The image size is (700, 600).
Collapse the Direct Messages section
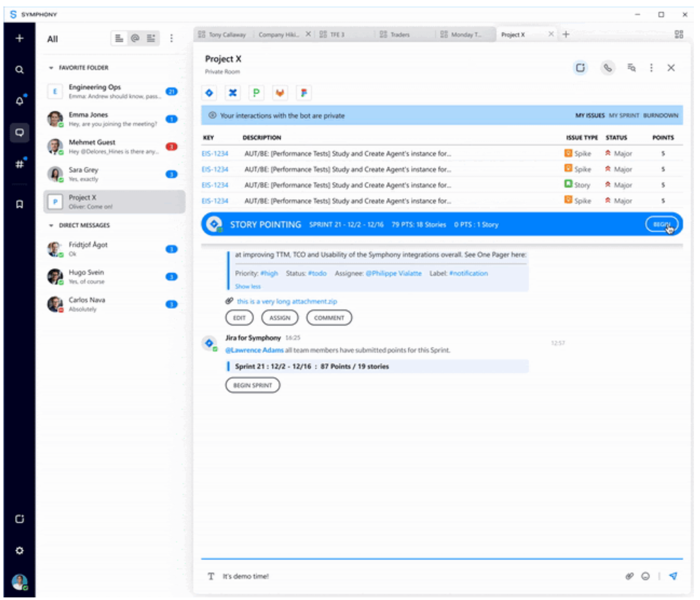(x=51, y=226)
